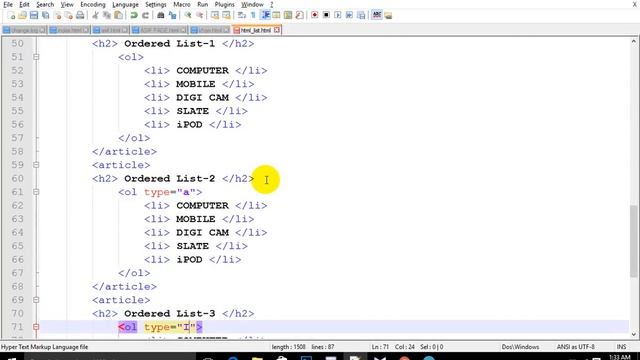
Task: Click the Document Map toolbar icon
Action: click(288, 16)
